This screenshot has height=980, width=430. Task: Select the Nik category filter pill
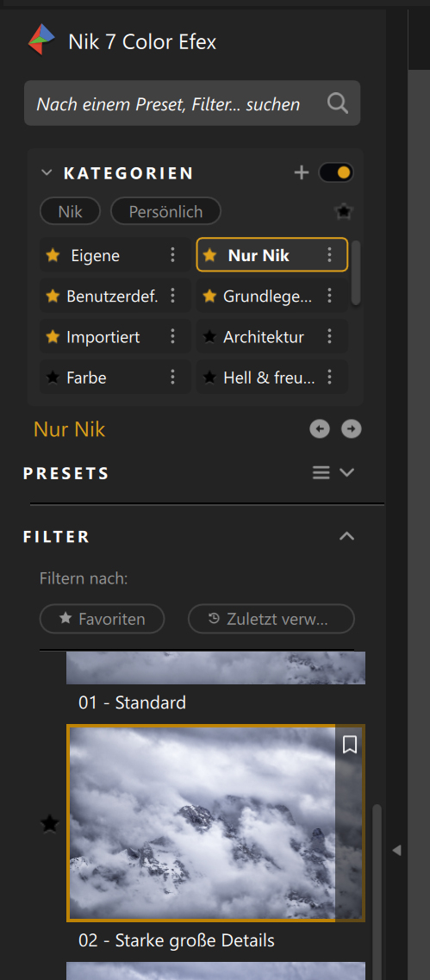(70, 211)
